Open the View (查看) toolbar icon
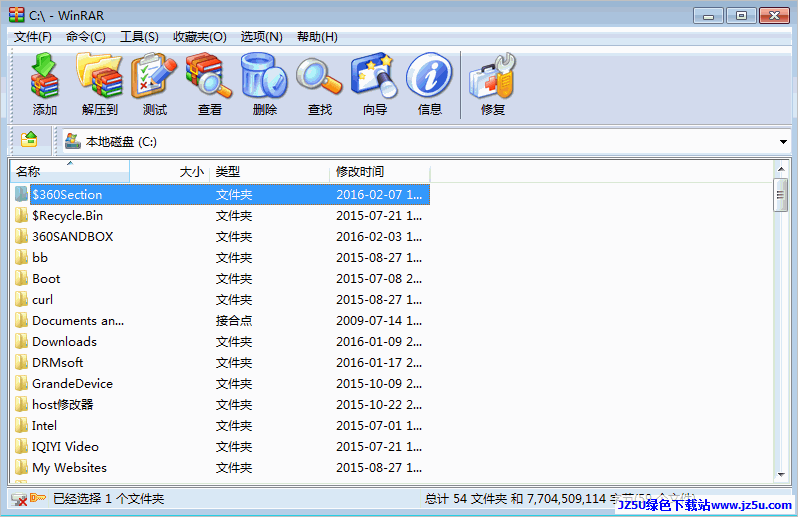This screenshot has height=517, width=798. [209, 84]
